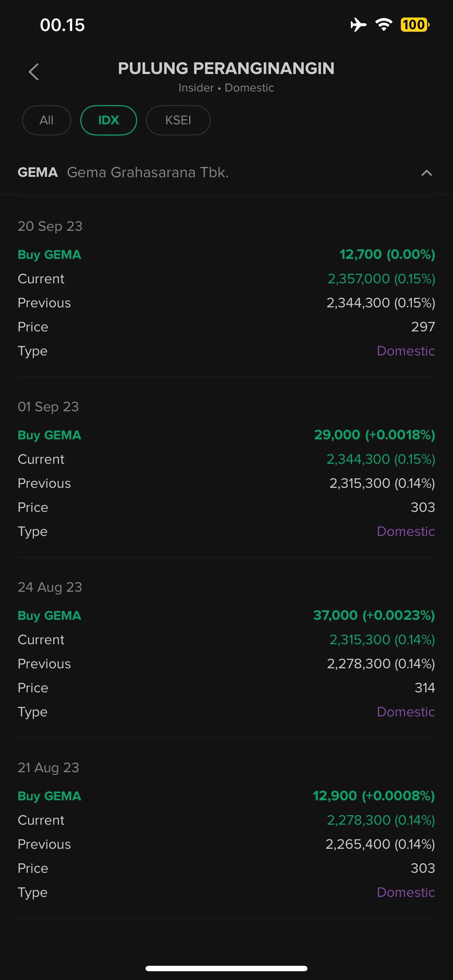
Task: Tap the airplane mode status icon
Action: coord(358,25)
